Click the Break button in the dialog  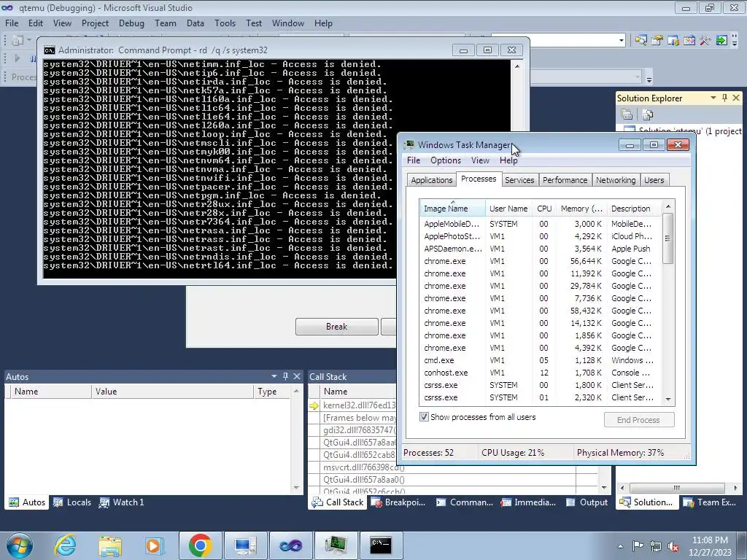pyautogui.click(x=337, y=326)
